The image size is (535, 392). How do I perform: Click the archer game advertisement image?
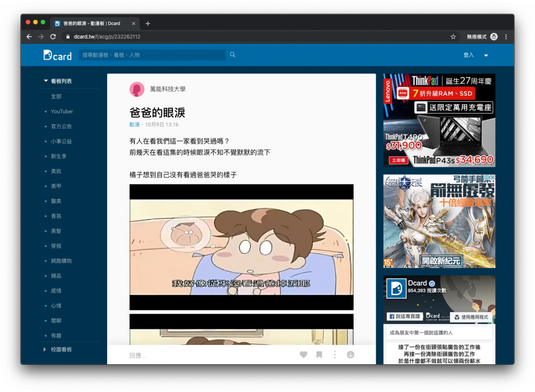(x=439, y=221)
